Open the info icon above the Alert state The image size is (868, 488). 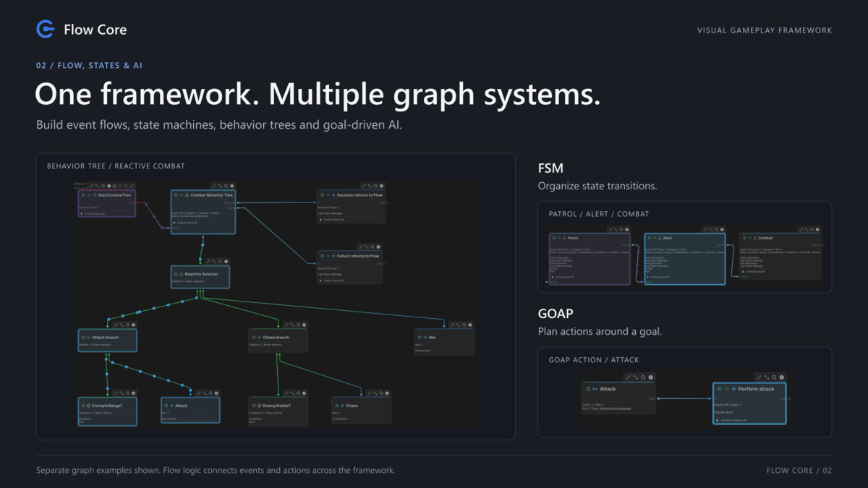pyautogui.click(x=722, y=229)
